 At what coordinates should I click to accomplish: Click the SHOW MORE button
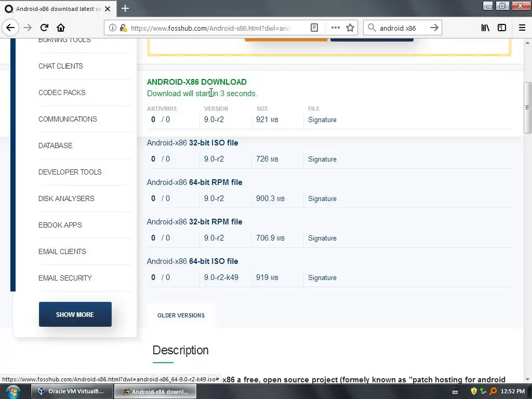[75, 314]
